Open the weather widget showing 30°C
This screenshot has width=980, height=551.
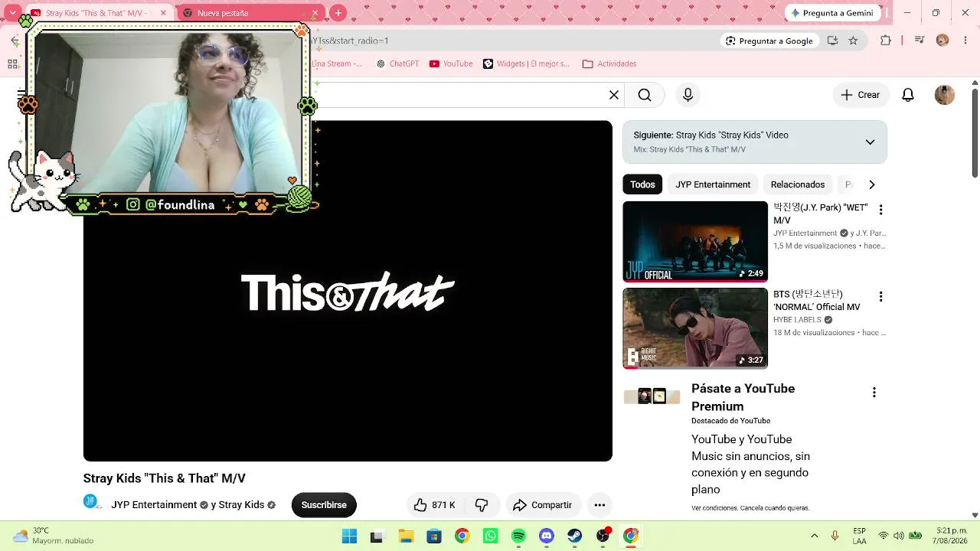[x=51, y=536]
